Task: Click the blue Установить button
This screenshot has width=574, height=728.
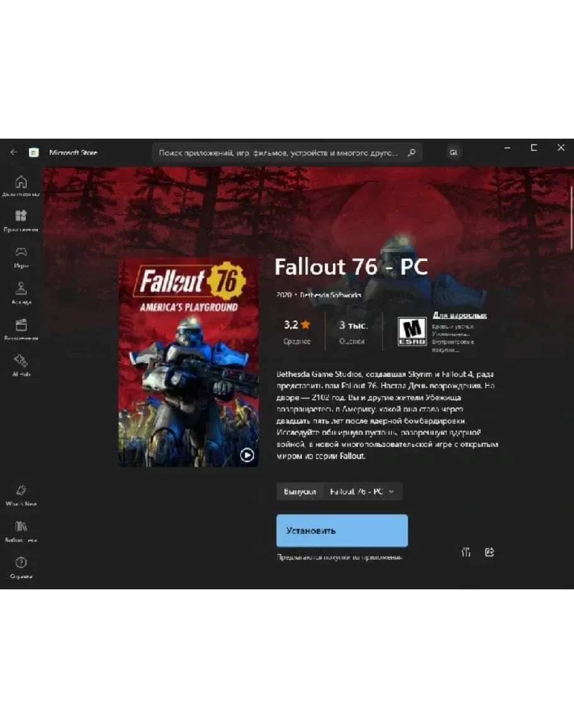Action: pos(342,530)
